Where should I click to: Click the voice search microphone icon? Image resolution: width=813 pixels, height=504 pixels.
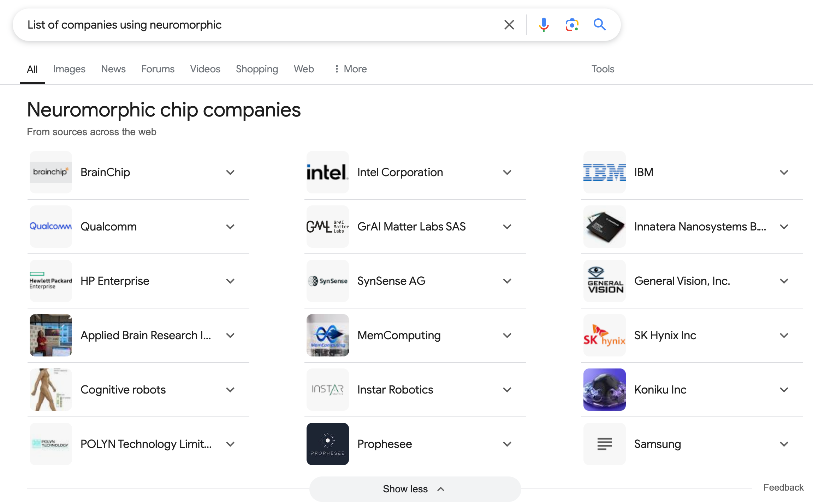click(x=544, y=25)
